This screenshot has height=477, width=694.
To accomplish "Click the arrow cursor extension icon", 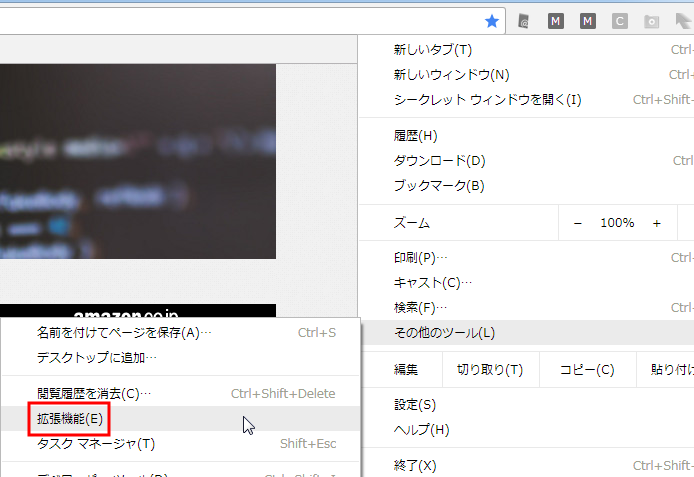I will pos(682,21).
